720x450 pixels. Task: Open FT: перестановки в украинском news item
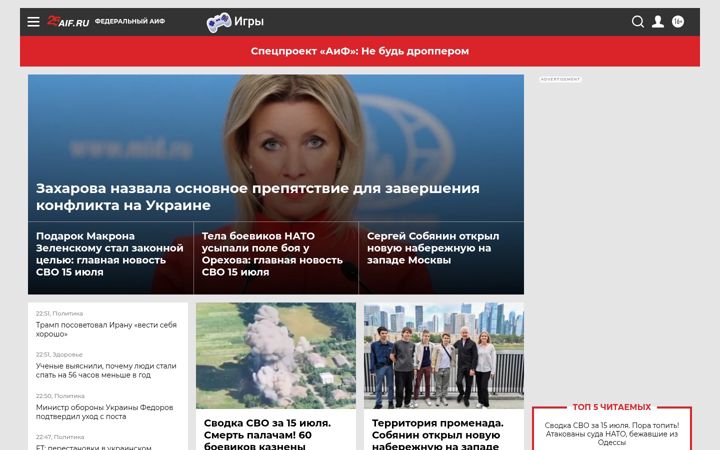tap(94, 447)
